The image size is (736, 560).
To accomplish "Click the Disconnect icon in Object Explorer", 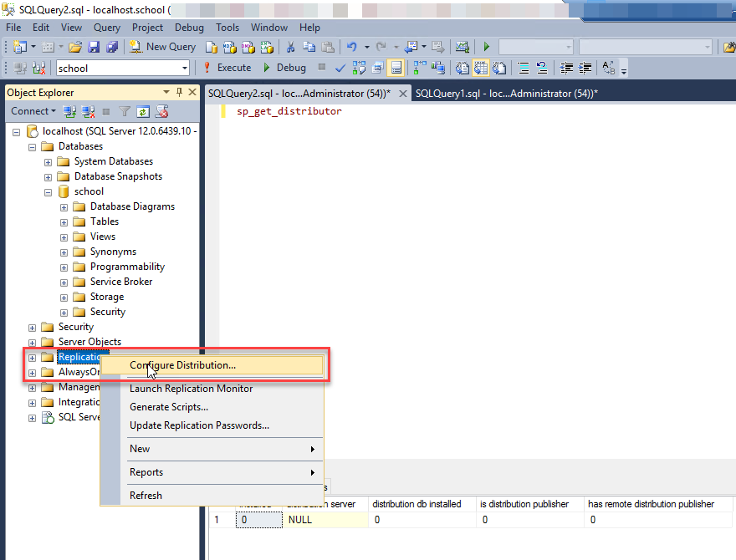I will pos(88,111).
